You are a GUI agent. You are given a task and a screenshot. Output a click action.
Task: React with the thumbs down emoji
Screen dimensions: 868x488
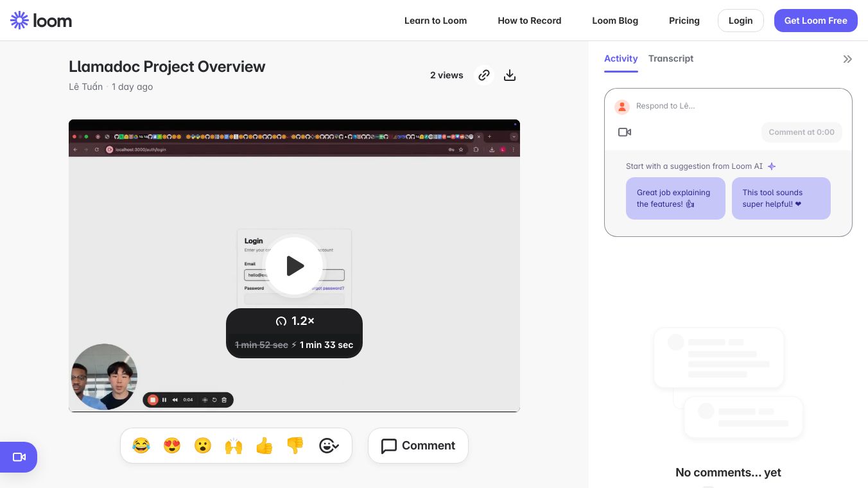pyautogui.click(x=295, y=446)
